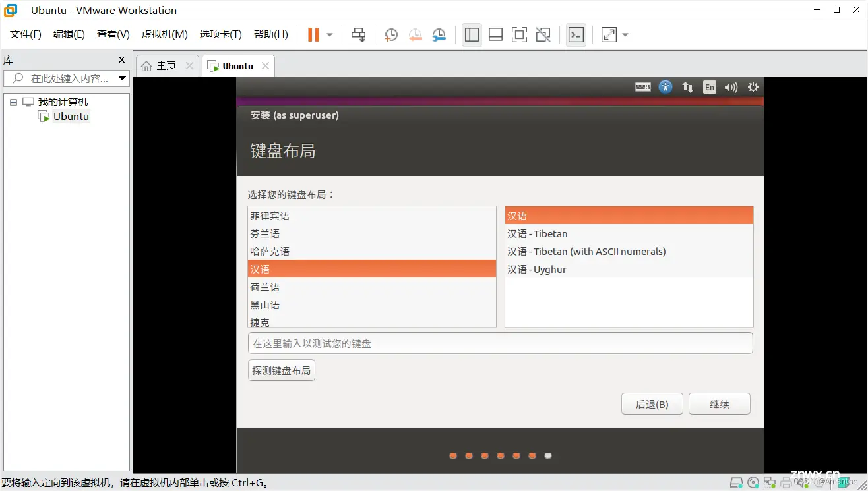Open the stretch display dropdown arrow
The image size is (868, 491).
(x=625, y=35)
